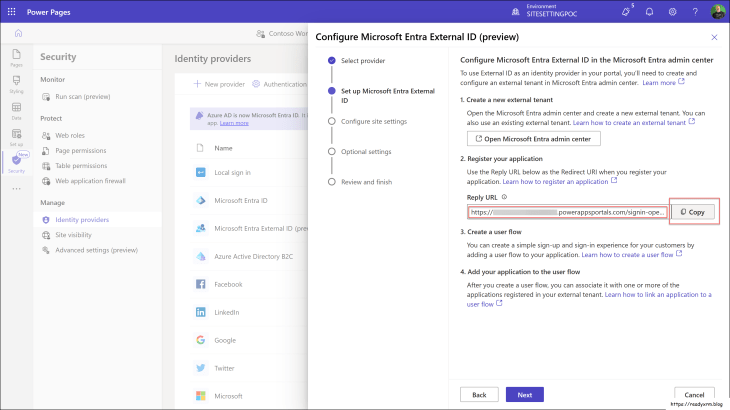Click the Azure Active Directory B2C icon
Image resolution: width=730 pixels, height=410 pixels.
point(201,256)
